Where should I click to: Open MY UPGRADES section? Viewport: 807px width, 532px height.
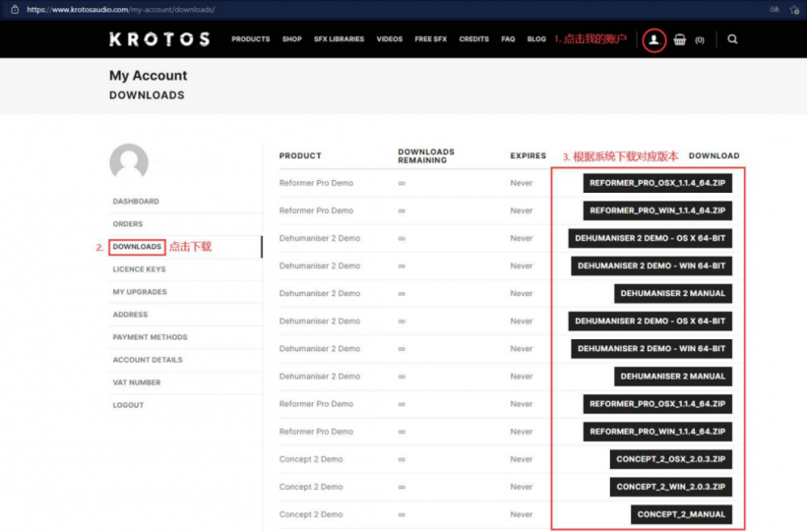coord(140,292)
